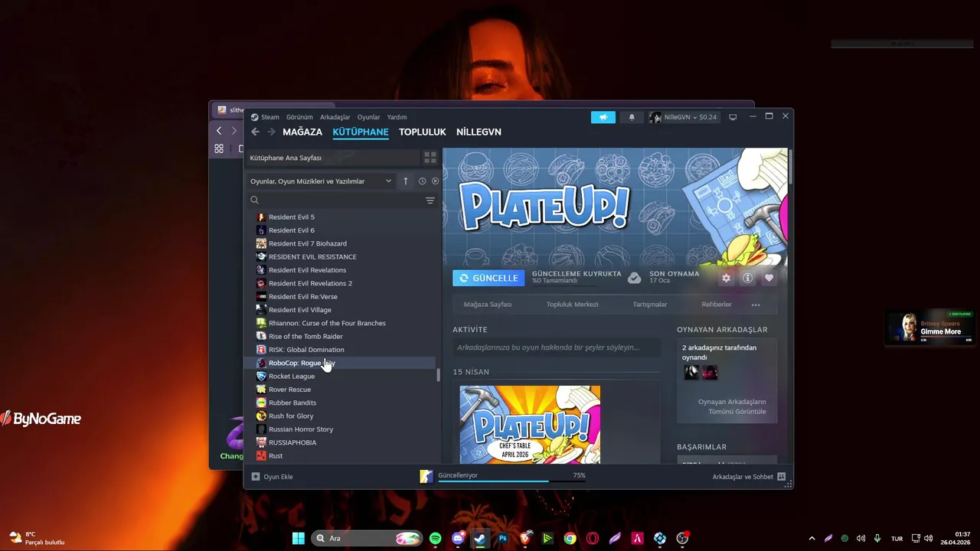Click the Steam announcements megaphone icon
The width and height of the screenshot is (980, 551).
tap(603, 117)
